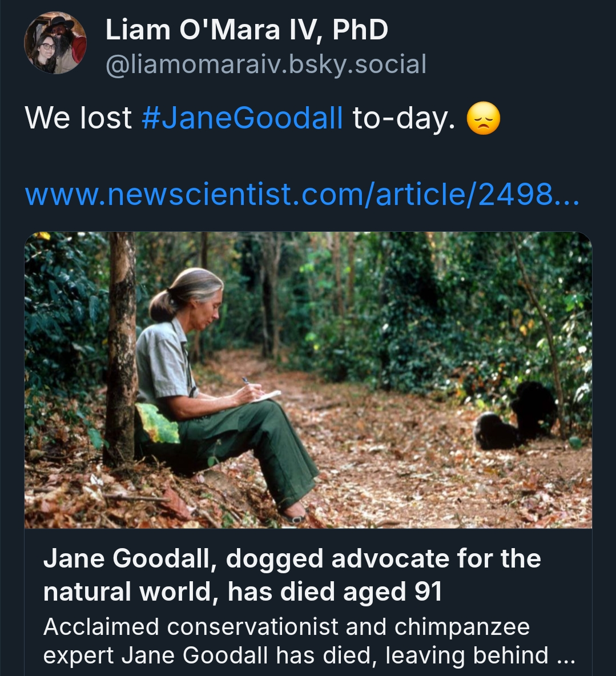Click the display name Liam O'Mara IV, PhD
The width and height of the screenshot is (616, 676).
(x=246, y=30)
